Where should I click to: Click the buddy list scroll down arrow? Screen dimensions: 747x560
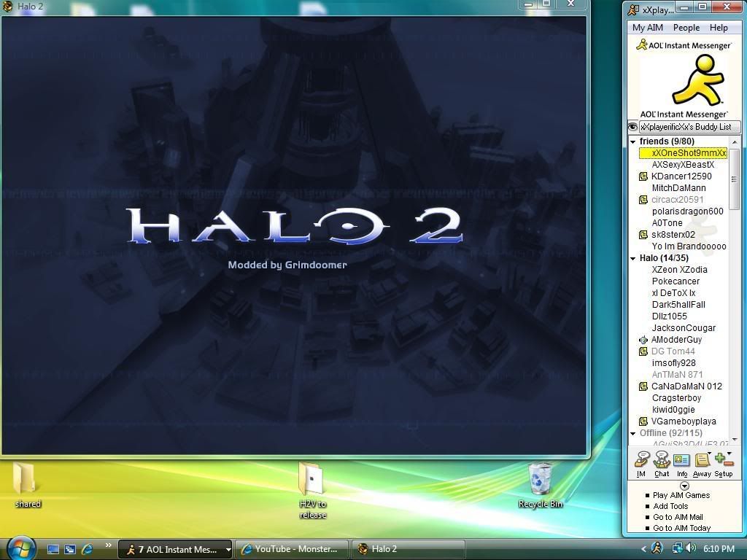point(734,439)
